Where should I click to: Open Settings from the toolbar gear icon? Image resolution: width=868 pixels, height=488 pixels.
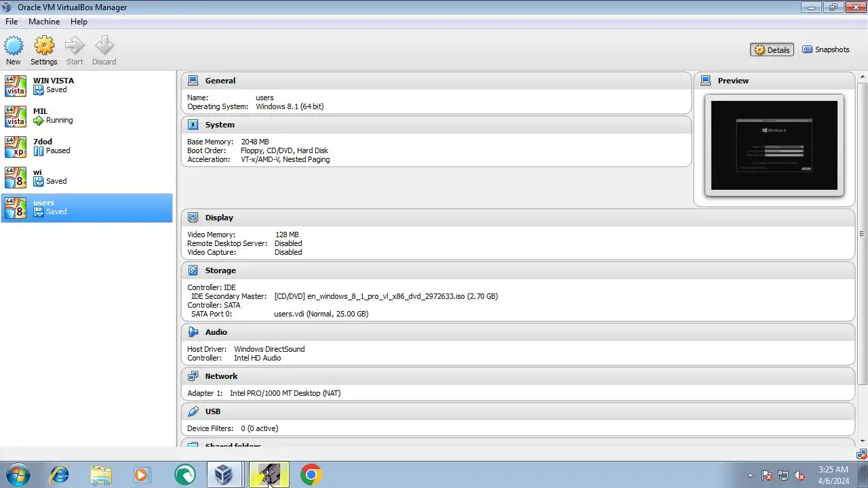click(x=44, y=46)
